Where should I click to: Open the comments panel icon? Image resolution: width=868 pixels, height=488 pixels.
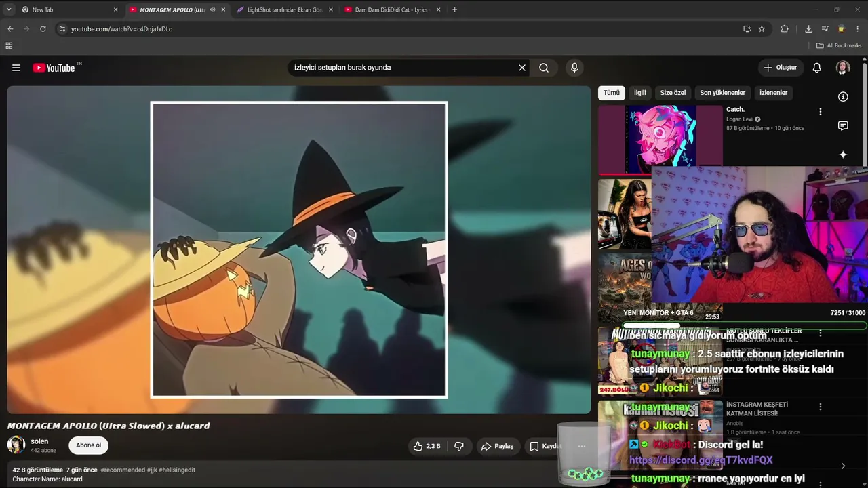point(843,125)
